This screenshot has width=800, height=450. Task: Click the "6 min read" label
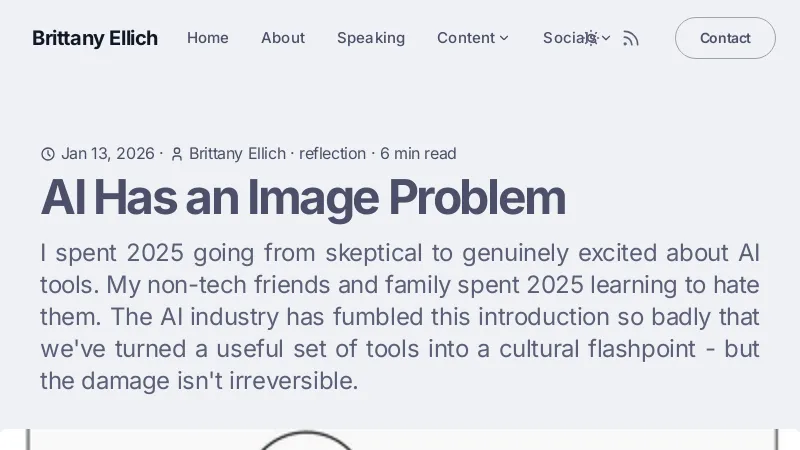(x=418, y=154)
